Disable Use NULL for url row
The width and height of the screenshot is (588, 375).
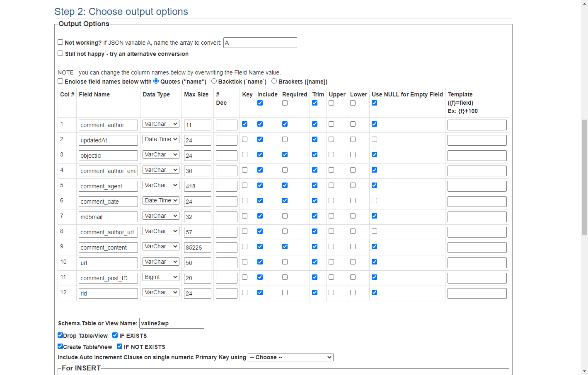pyautogui.click(x=375, y=262)
